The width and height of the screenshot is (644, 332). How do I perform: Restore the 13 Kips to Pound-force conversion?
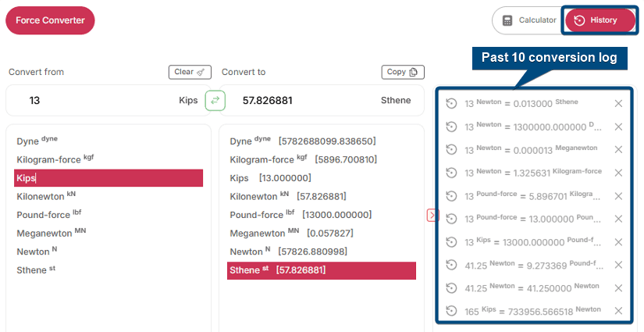[x=451, y=242]
